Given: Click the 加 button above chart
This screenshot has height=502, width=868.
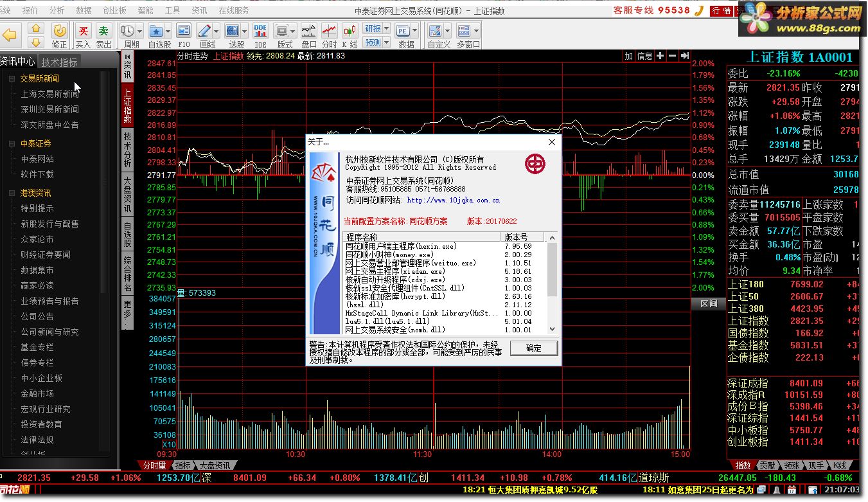Looking at the screenshot, I should tap(629, 56).
